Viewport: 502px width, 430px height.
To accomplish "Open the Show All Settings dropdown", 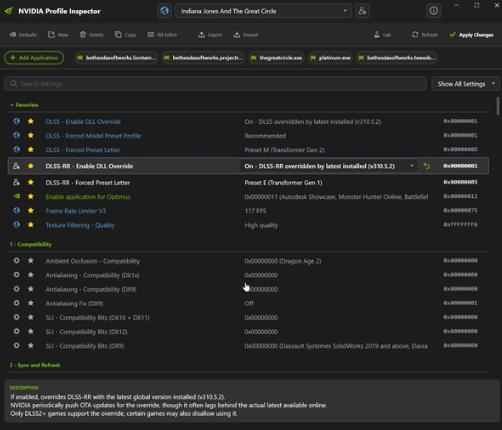I will click(465, 84).
